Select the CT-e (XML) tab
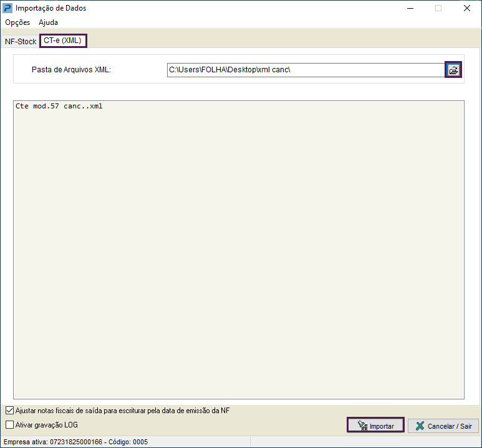This screenshot has width=482, height=448. point(63,41)
